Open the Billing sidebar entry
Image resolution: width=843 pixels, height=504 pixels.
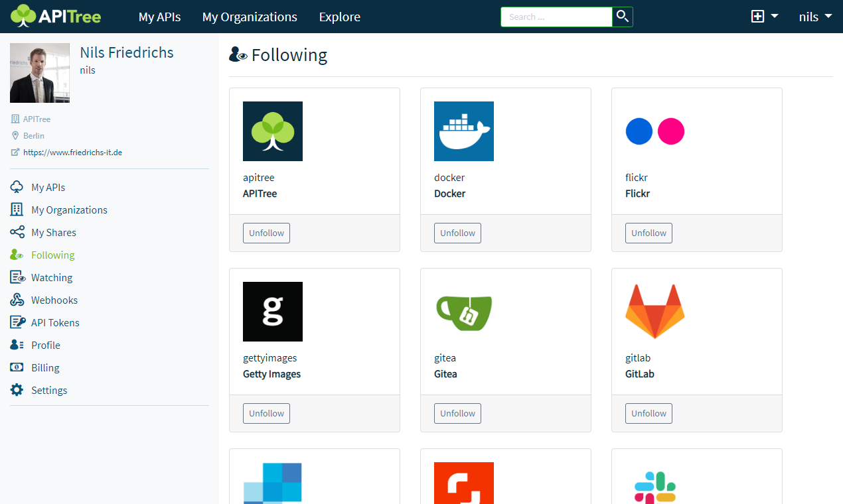[45, 367]
